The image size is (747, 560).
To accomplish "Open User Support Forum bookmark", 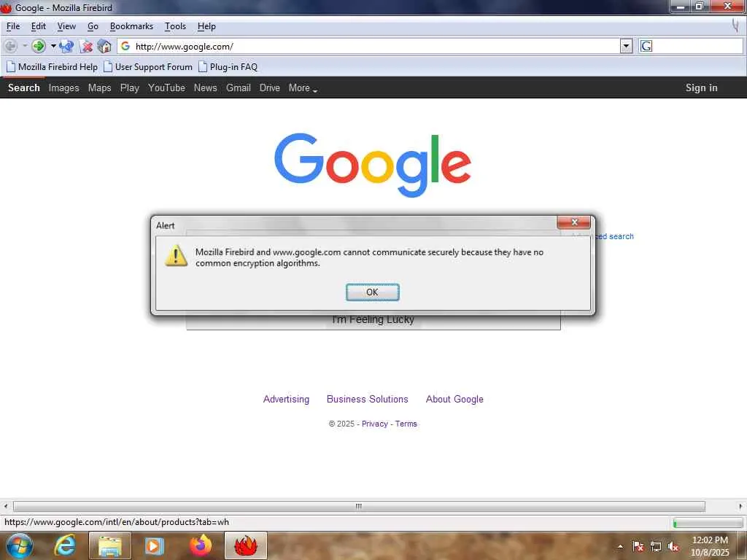I will [x=148, y=67].
